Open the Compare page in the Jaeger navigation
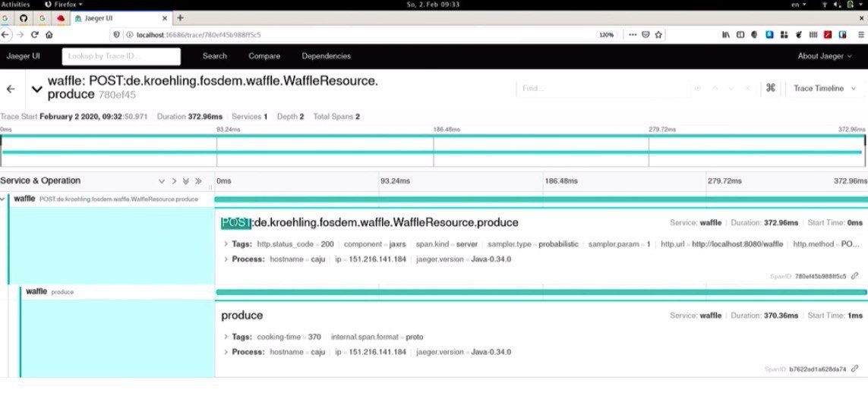 264,56
